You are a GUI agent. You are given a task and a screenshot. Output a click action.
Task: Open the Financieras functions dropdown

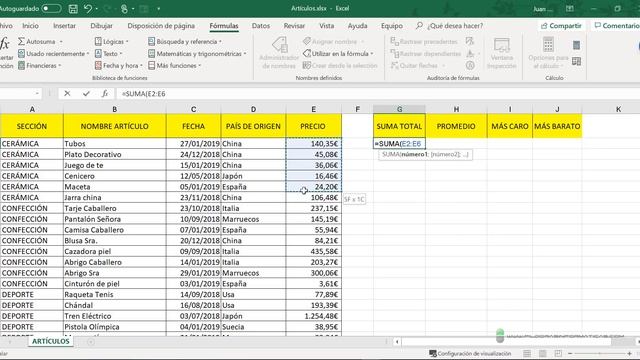pos(39,65)
